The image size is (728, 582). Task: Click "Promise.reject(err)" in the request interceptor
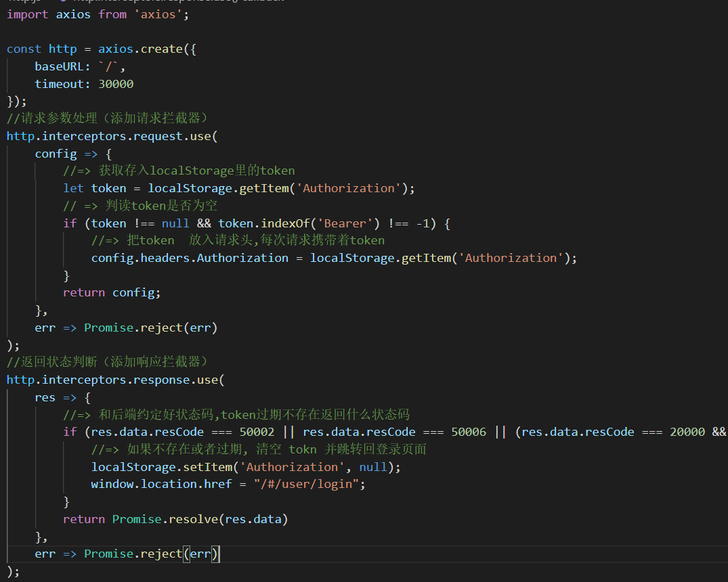coord(151,328)
